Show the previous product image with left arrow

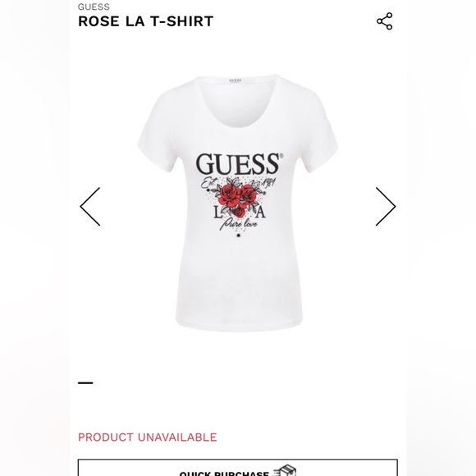point(89,207)
